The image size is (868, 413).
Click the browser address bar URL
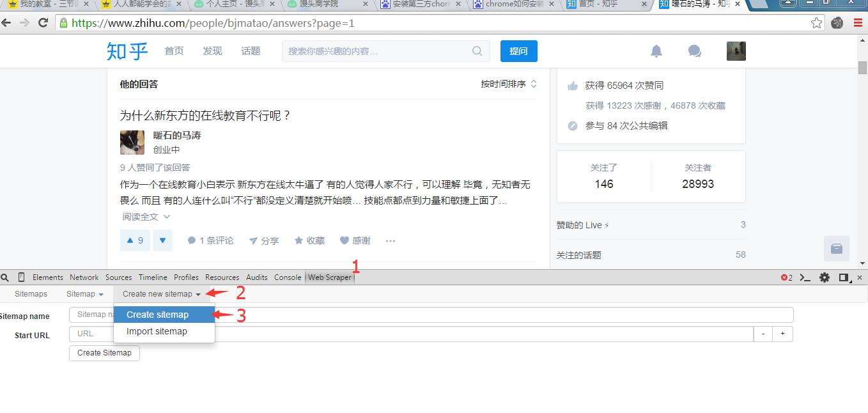pyautogui.click(x=213, y=23)
